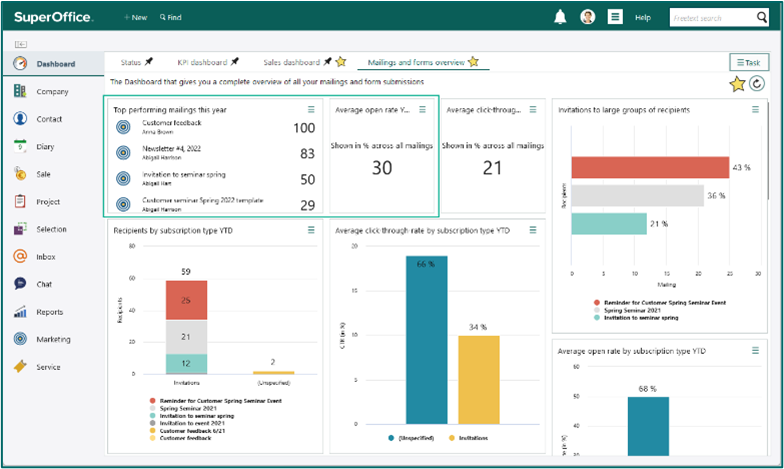Open the Help link
784x469 pixels.
click(x=642, y=18)
